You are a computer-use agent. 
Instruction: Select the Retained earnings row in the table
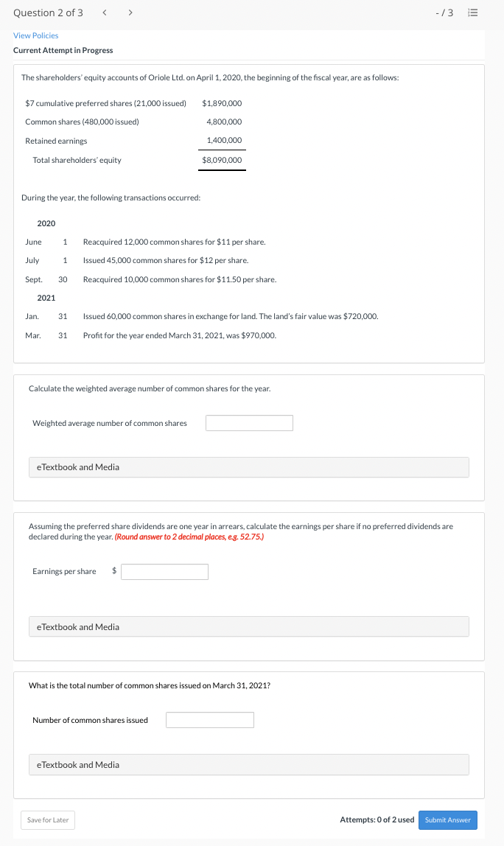[x=56, y=141]
